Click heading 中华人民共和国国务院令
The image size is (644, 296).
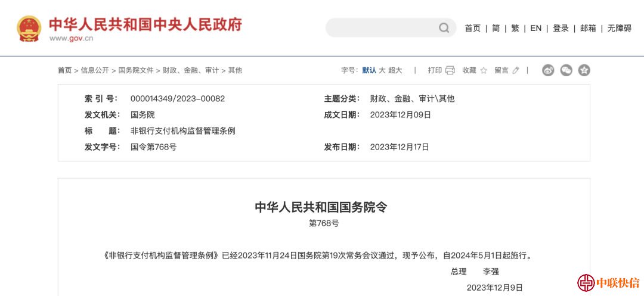321,207
